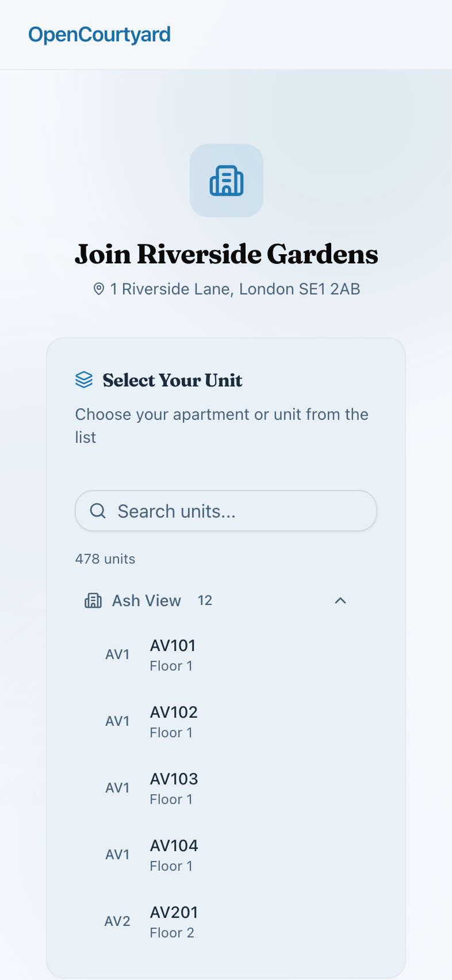Screen dimensions: 452x980
Task: Click the AV2 badge beside unit AV201
Action: click(117, 921)
